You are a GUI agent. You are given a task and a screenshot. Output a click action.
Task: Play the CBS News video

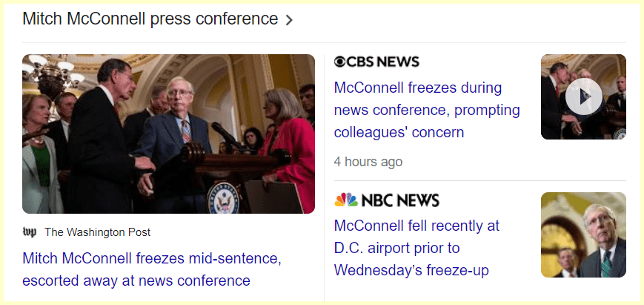pos(583,96)
